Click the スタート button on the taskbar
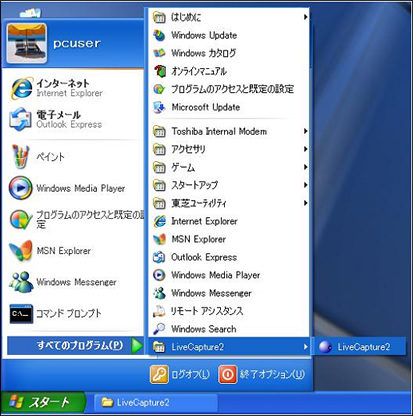Viewport: 413px width, 416px height. pos(43,403)
